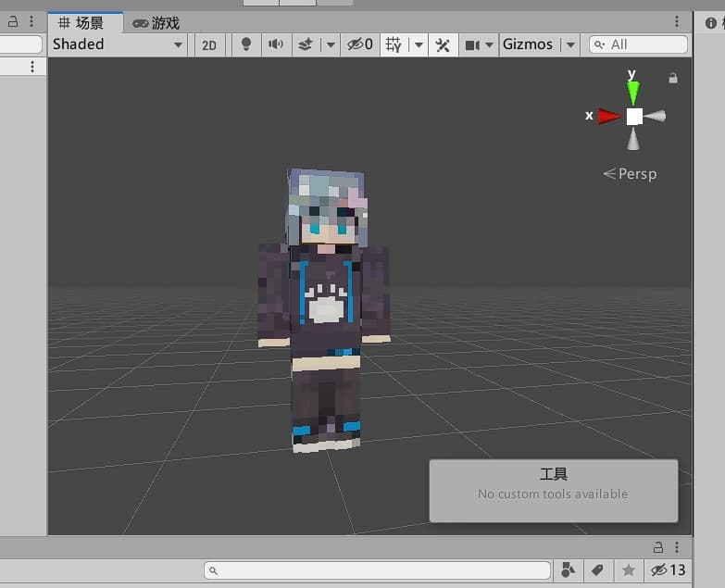The height and width of the screenshot is (588, 725).
Task: Click the gray right-side gizmo cone
Action: (656, 116)
